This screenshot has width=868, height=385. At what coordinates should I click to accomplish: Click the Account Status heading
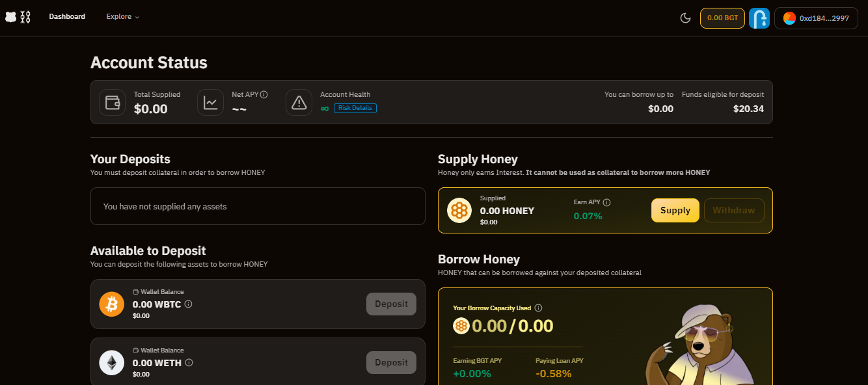point(149,62)
